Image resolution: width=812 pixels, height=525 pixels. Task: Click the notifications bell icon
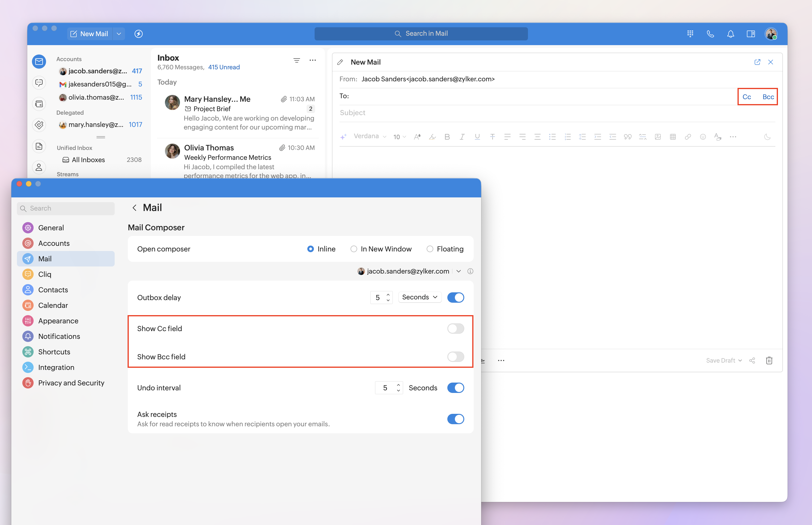click(x=730, y=34)
